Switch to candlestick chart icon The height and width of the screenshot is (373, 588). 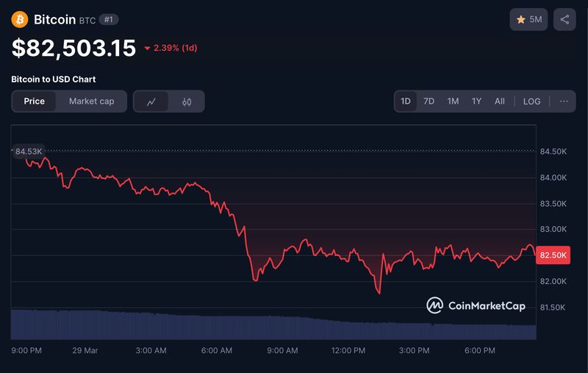pos(187,102)
